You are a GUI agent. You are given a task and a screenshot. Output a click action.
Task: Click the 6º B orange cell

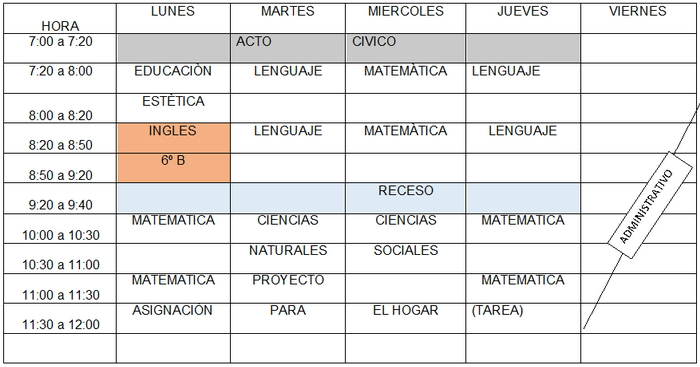tap(174, 168)
